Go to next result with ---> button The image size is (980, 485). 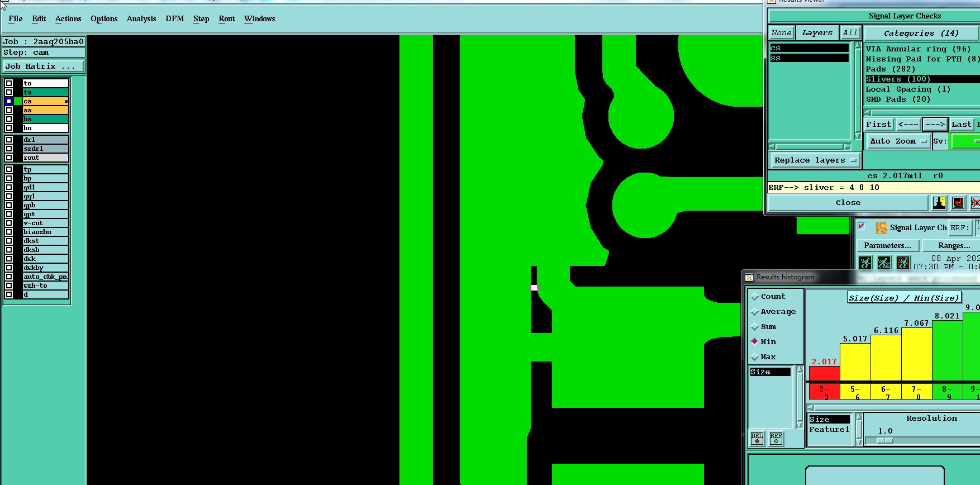tap(935, 125)
